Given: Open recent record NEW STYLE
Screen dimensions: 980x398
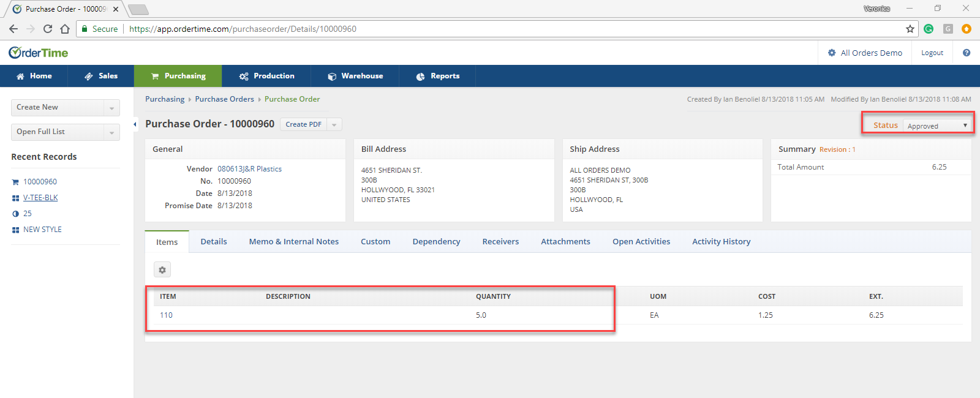Looking at the screenshot, I should pos(42,230).
